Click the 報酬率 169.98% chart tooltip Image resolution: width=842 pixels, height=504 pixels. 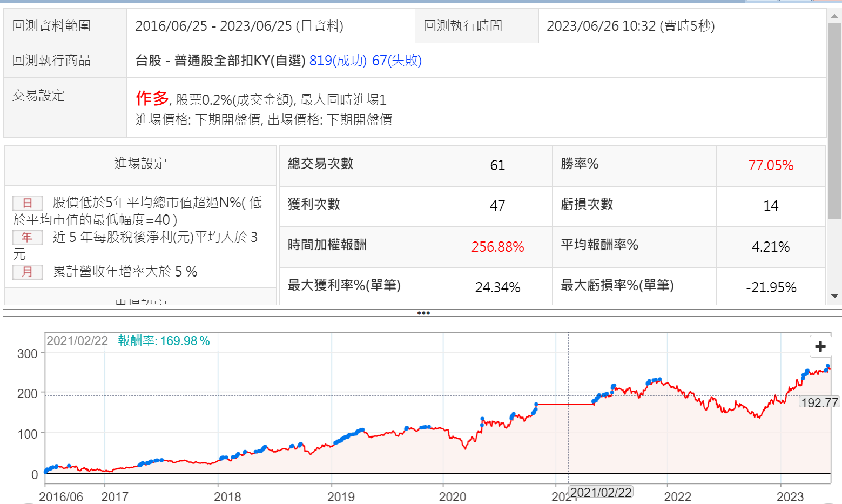[x=164, y=341]
